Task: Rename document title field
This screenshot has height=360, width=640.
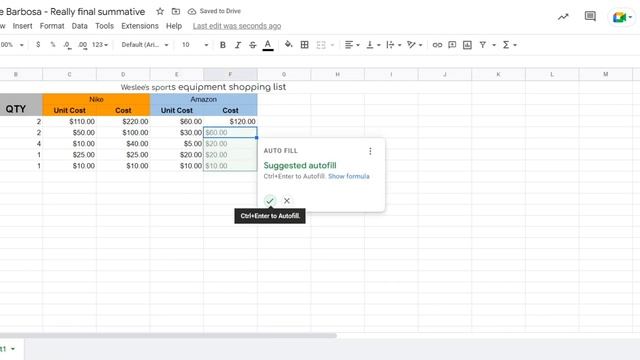Action: [x=73, y=12]
